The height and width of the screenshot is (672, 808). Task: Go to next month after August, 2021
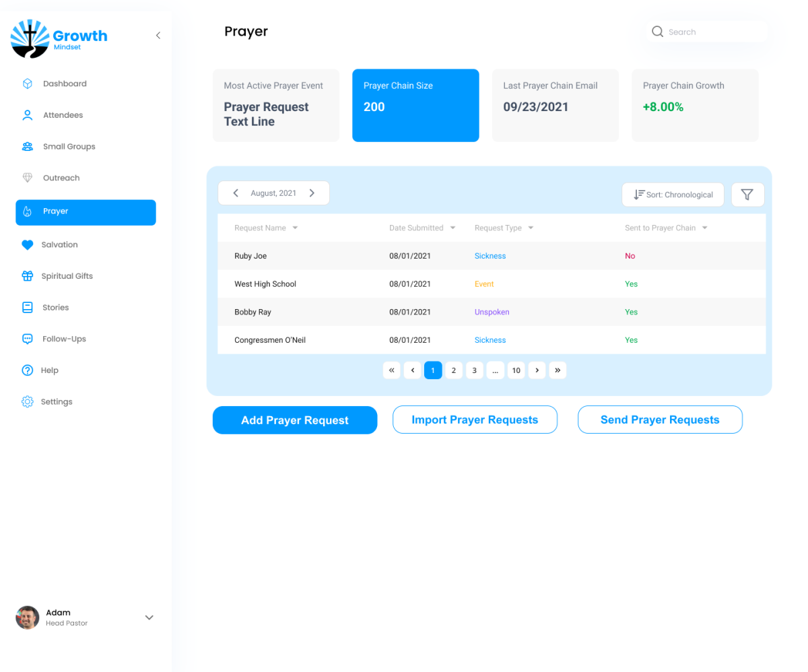coord(312,193)
